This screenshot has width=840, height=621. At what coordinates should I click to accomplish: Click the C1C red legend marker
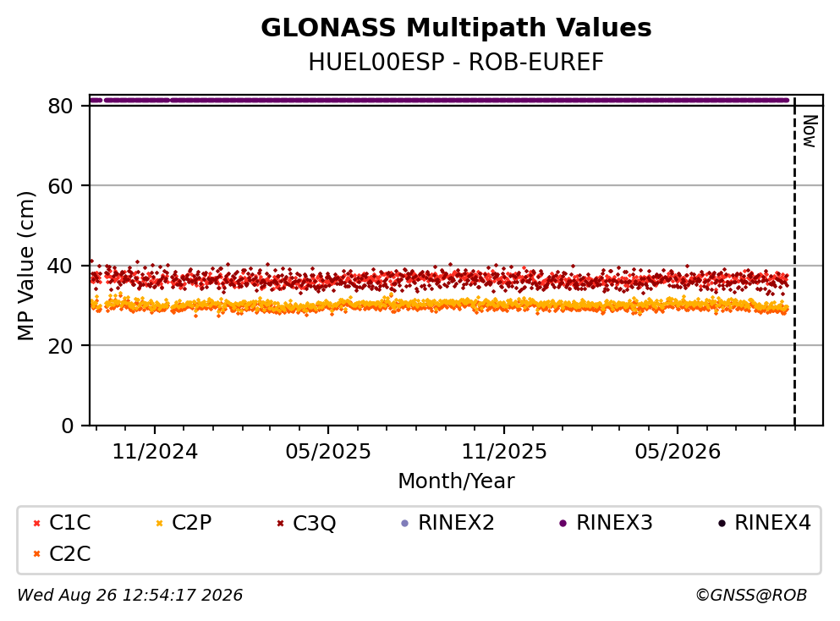(36, 524)
